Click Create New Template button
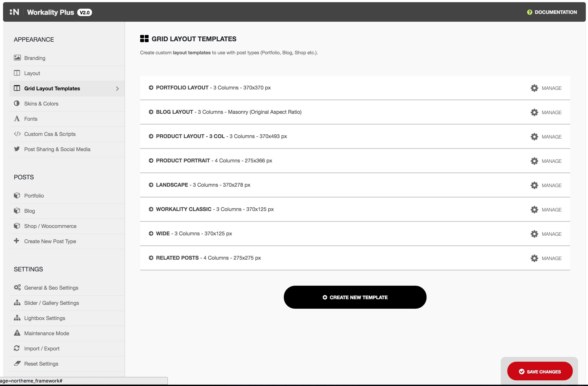The width and height of the screenshot is (588, 386). tap(355, 297)
